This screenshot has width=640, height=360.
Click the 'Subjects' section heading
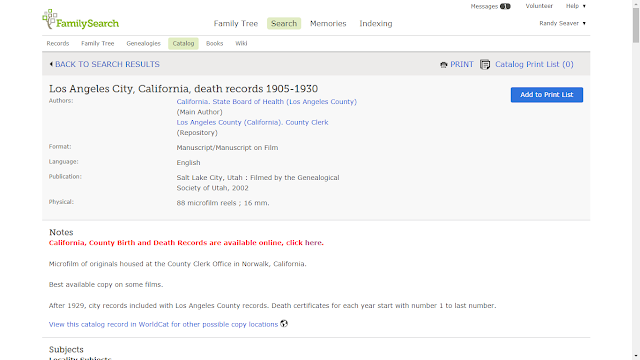pos(66,349)
